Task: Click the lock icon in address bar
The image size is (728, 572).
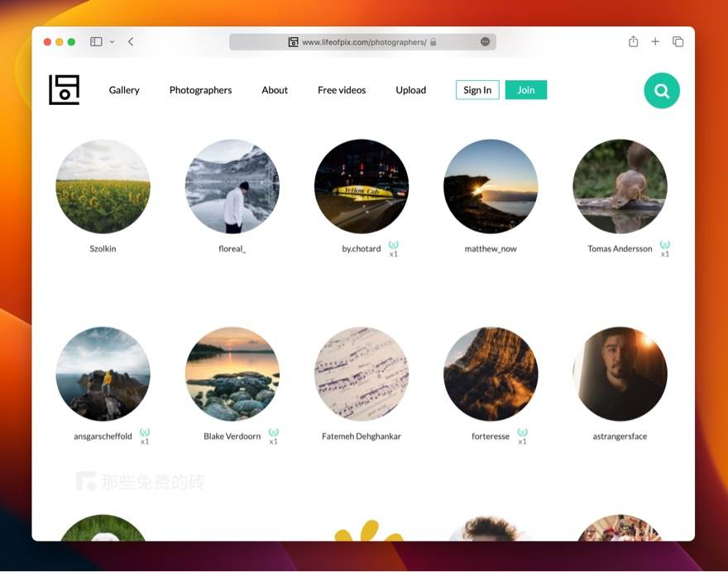Action: pos(433,42)
